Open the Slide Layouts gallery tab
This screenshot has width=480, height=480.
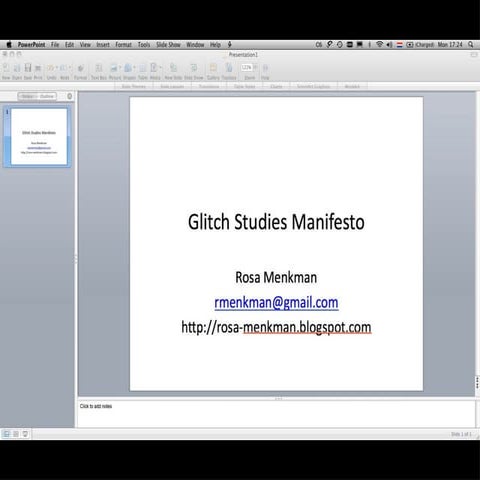(x=172, y=87)
